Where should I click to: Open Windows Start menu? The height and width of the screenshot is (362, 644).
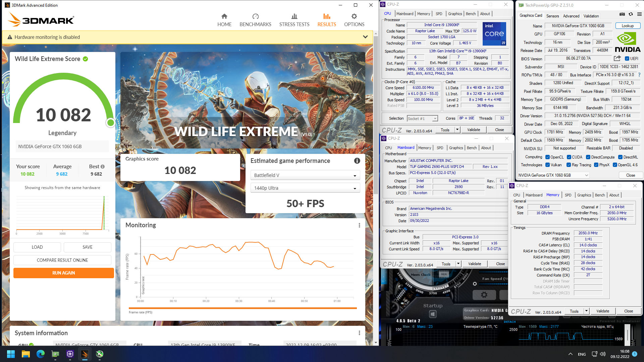[x=11, y=354]
